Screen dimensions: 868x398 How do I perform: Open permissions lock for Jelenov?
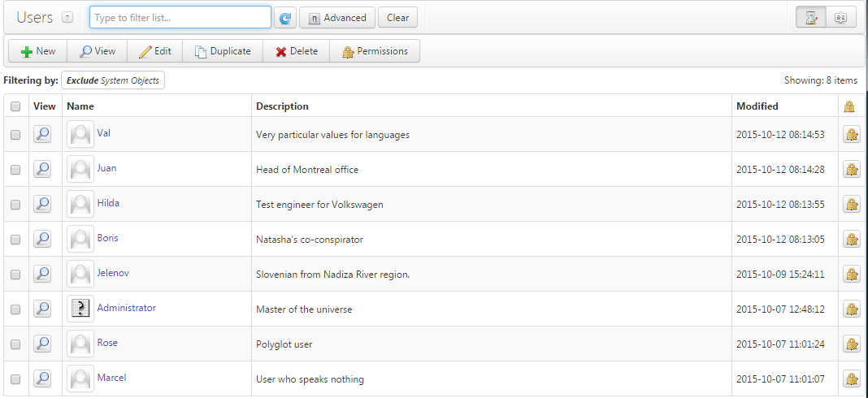[x=852, y=274]
